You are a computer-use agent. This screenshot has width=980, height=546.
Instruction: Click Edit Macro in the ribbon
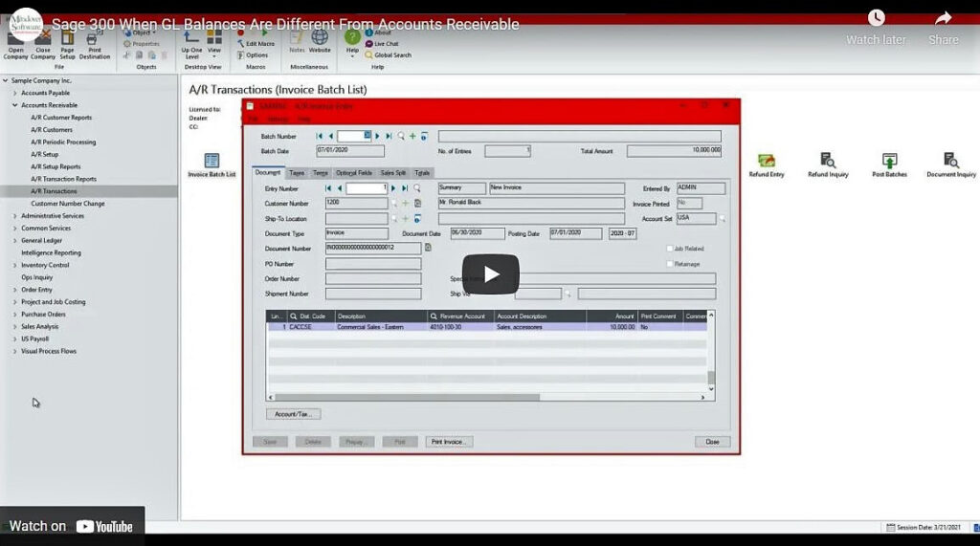(256, 44)
